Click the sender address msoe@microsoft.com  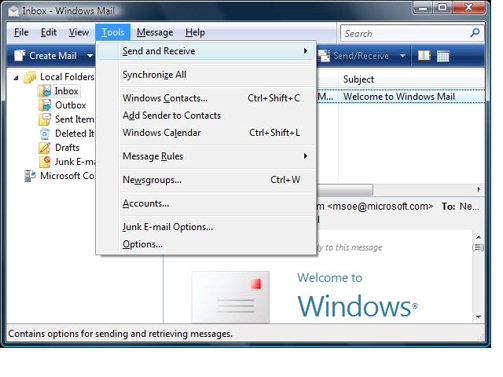tap(380, 206)
